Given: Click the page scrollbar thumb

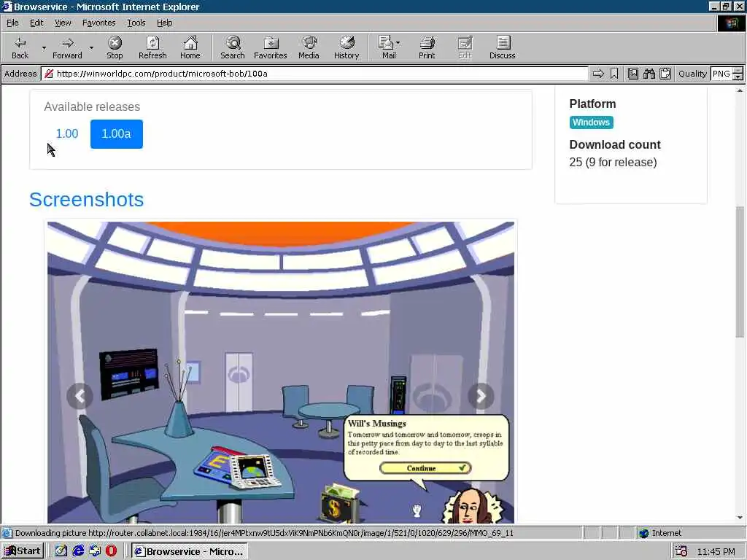Looking at the screenshot, I should coord(740,271).
